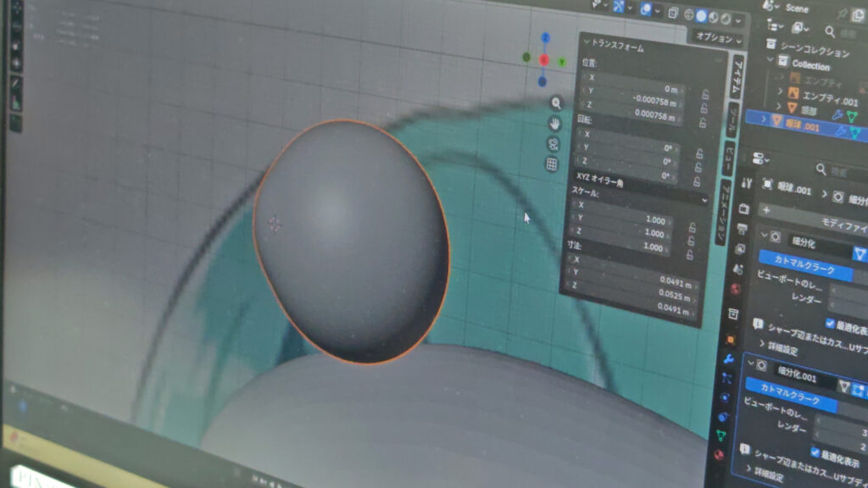Toggle the X-ray view icon

673,14
